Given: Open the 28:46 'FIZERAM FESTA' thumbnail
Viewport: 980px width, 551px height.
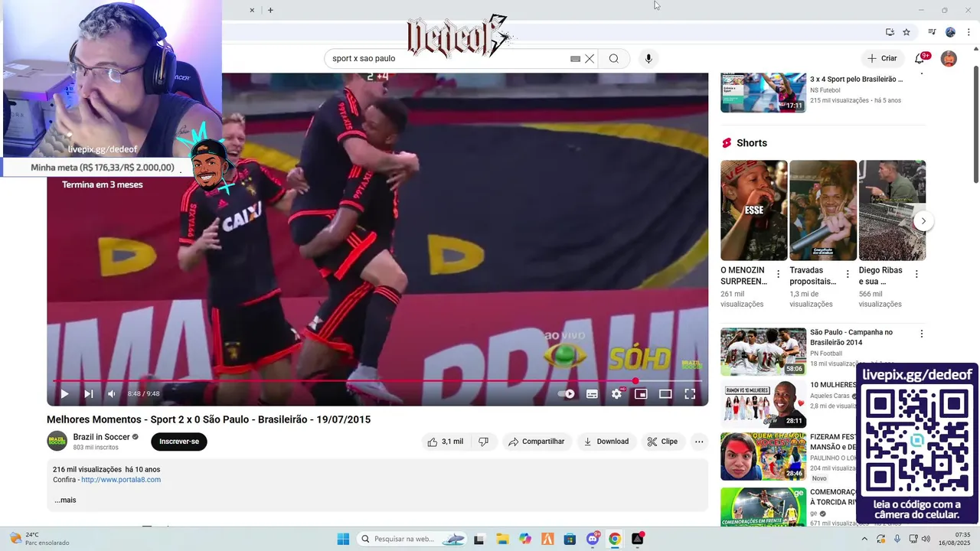Looking at the screenshot, I should pyautogui.click(x=763, y=456).
